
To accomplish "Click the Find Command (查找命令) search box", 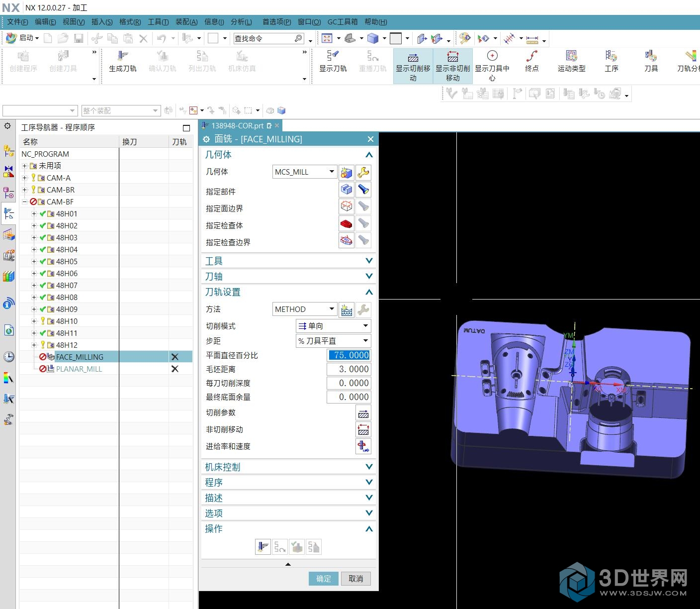I will 268,38.
